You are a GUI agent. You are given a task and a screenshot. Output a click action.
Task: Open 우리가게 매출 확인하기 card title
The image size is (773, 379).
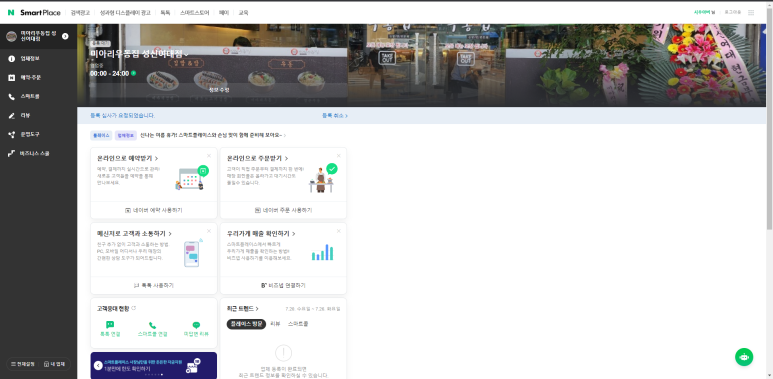(261, 234)
